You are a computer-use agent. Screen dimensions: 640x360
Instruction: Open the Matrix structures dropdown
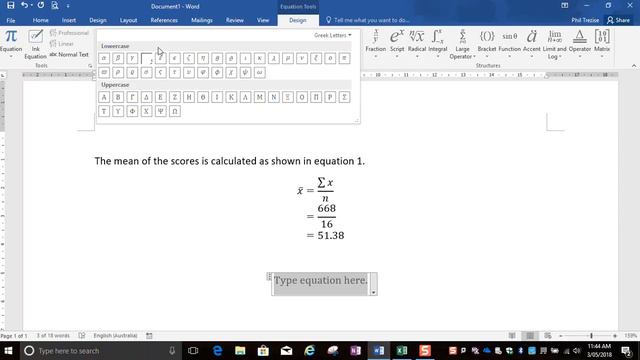[602, 44]
